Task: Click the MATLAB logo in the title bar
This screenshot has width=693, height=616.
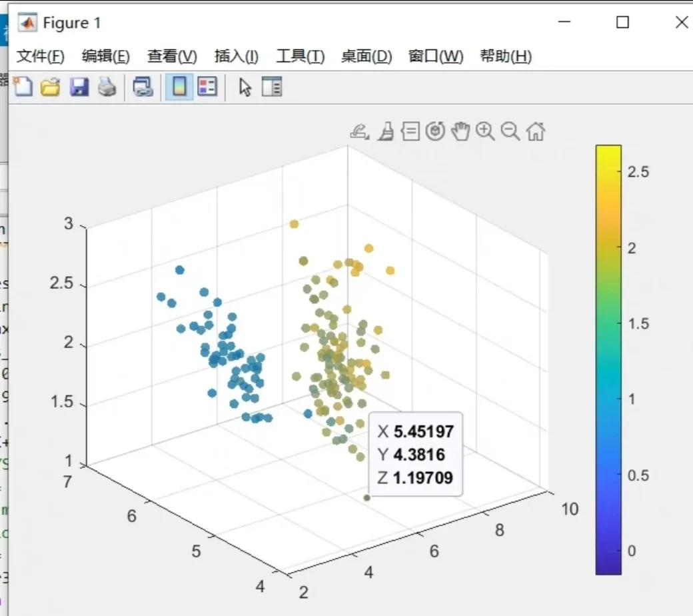Action: (27, 23)
